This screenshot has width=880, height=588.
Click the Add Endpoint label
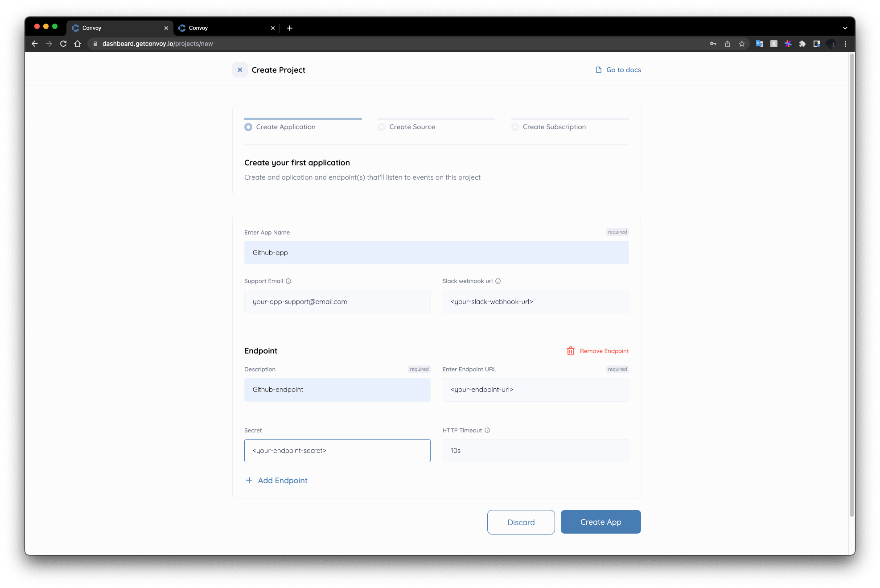pos(283,481)
